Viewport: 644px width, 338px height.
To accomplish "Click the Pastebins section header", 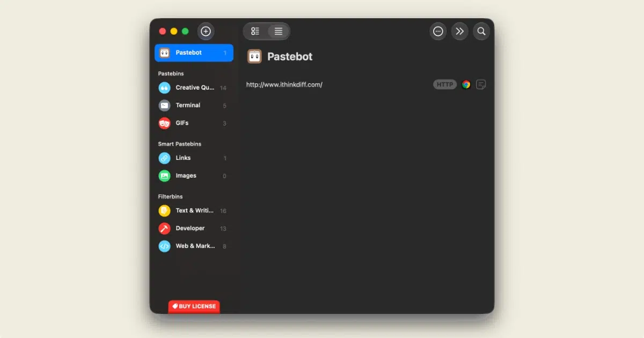I will click(171, 74).
